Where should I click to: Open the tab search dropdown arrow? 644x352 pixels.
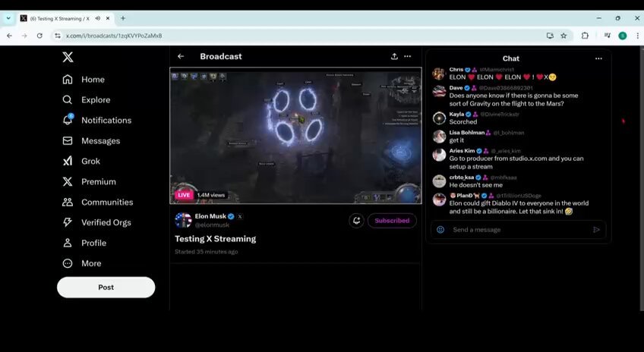8,18
